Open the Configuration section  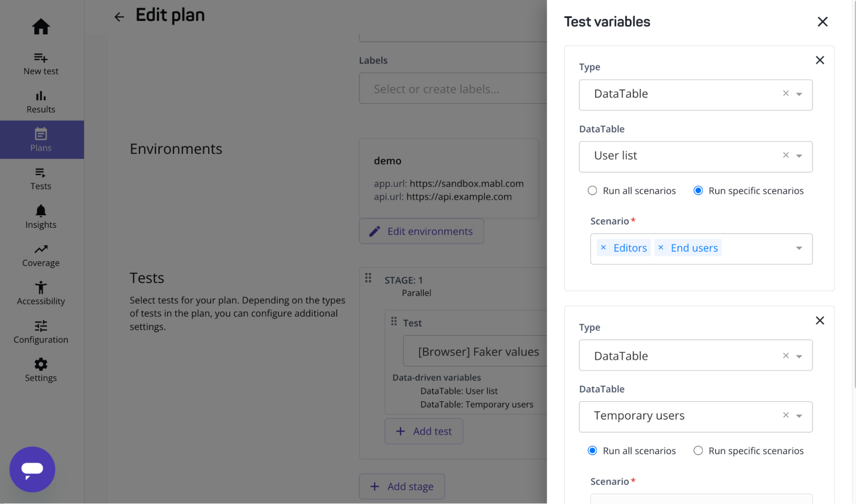point(41,332)
